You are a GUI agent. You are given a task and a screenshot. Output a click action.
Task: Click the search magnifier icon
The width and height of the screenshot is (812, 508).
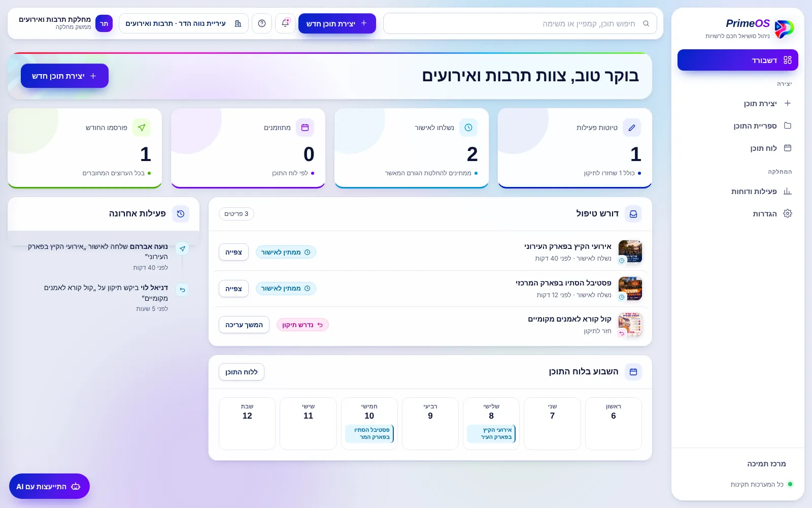pyautogui.click(x=646, y=23)
